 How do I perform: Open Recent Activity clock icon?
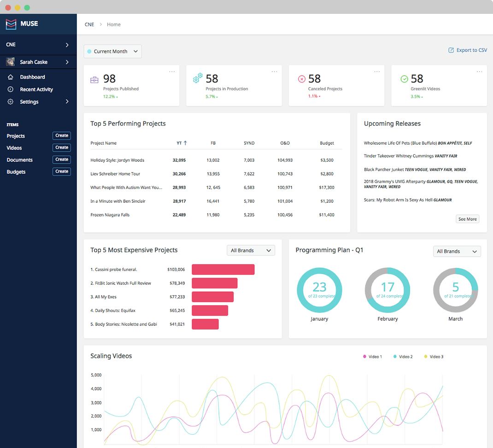coord(11,89)
